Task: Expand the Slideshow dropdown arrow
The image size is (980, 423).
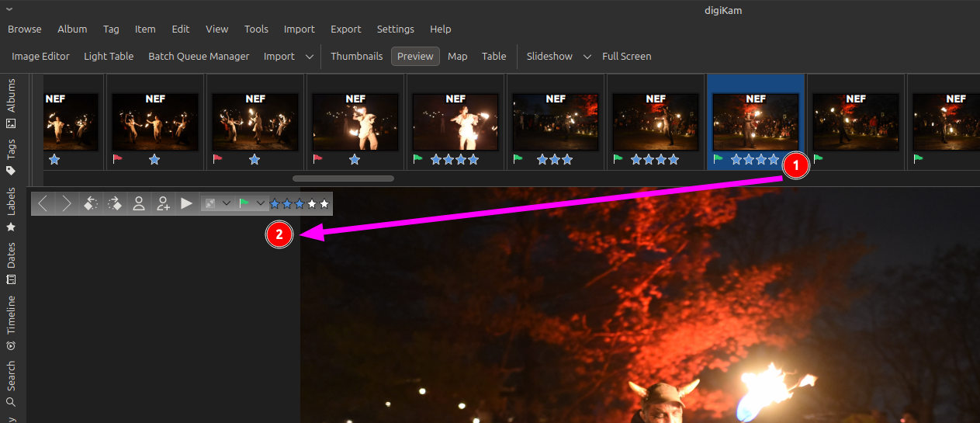Action: [587, 57]
